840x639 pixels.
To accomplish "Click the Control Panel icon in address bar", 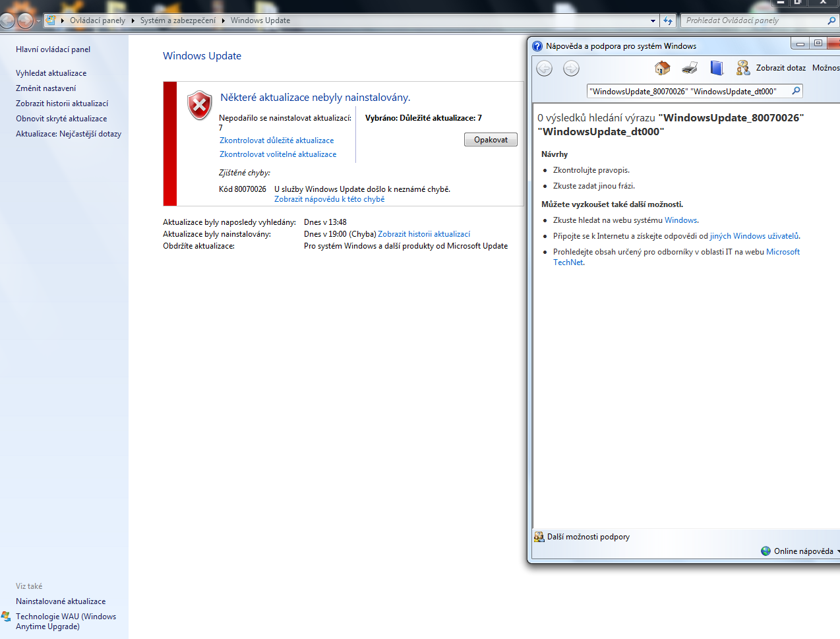I will (51, 20).
